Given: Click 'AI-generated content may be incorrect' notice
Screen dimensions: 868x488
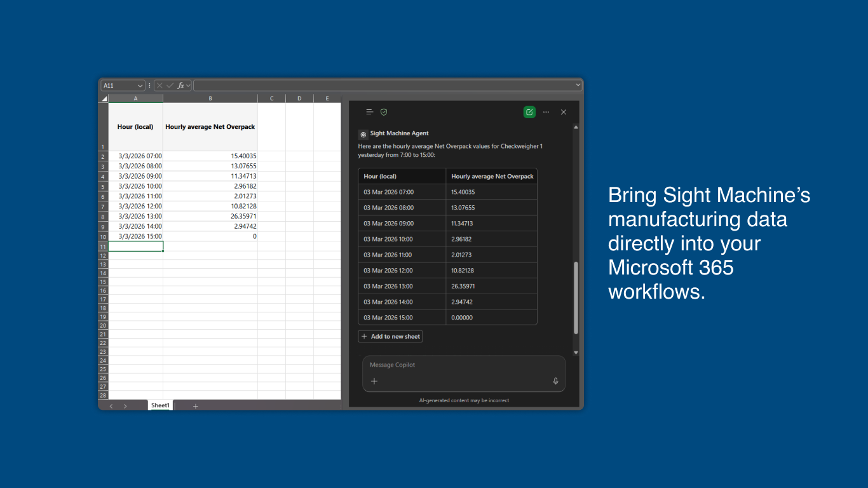Looking at the screenshot, I should click(464, 400).
